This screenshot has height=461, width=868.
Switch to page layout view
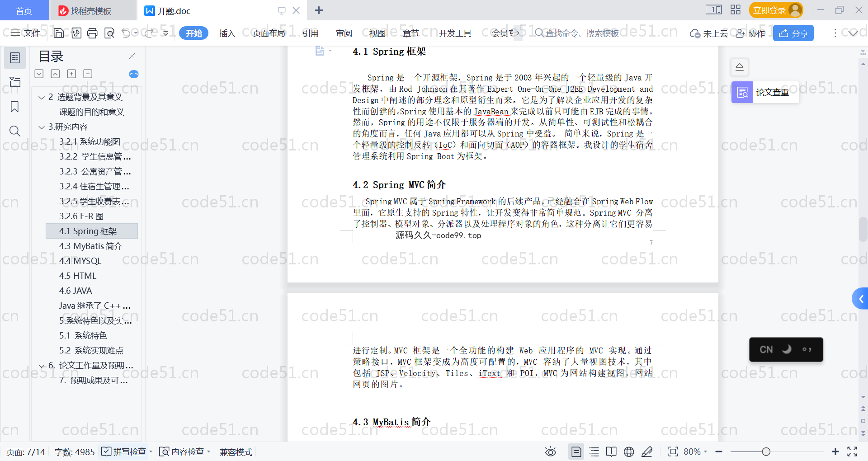click(x=576, y=452)
